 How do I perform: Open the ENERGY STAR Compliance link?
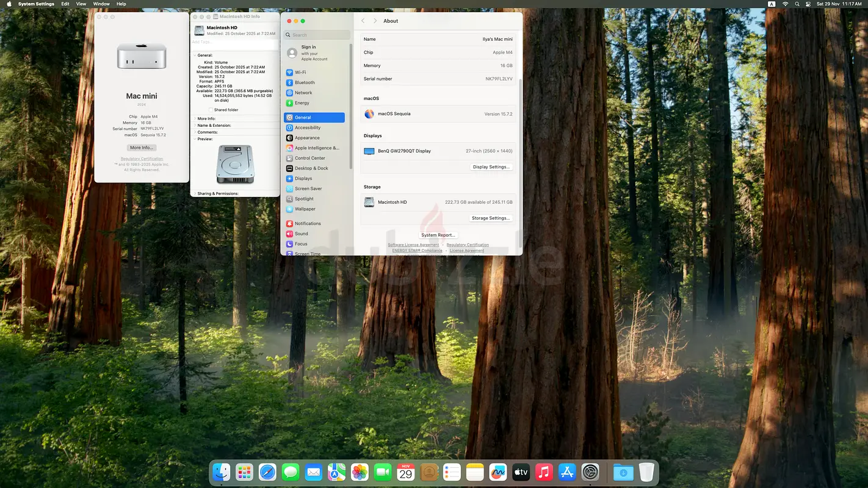[x=418, y=251]
